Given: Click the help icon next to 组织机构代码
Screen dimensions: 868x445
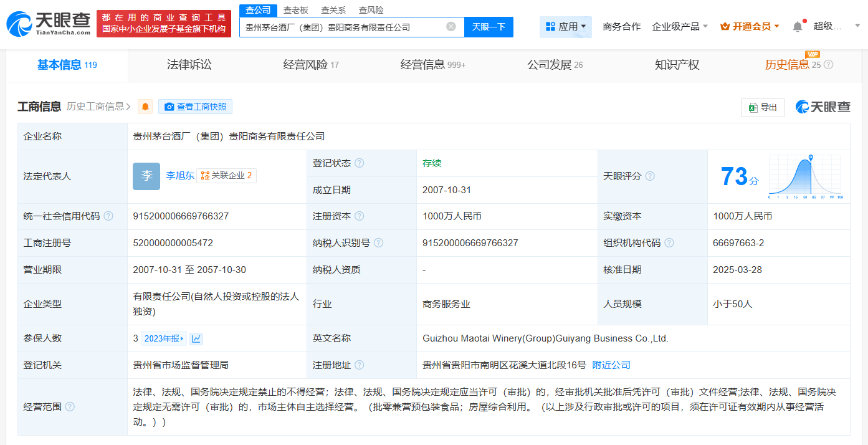Looking at the screenshot, I should [669, 243].
